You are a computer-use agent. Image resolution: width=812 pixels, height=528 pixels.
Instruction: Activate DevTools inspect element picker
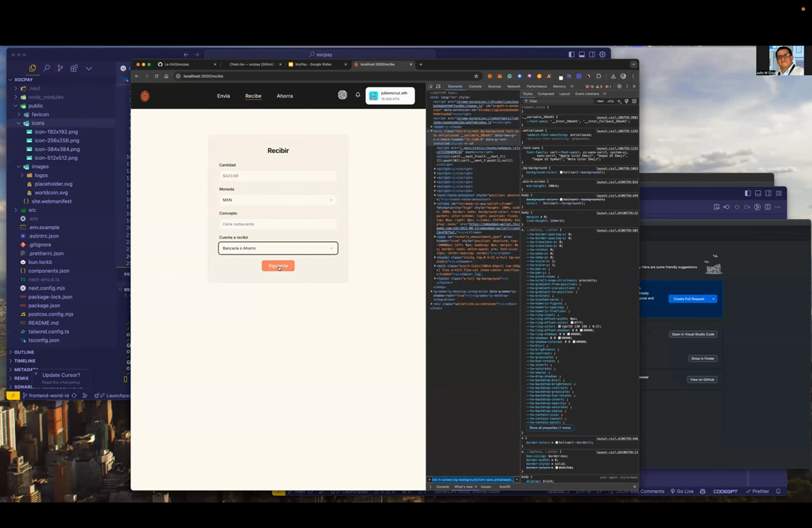(x=430, y=86)
